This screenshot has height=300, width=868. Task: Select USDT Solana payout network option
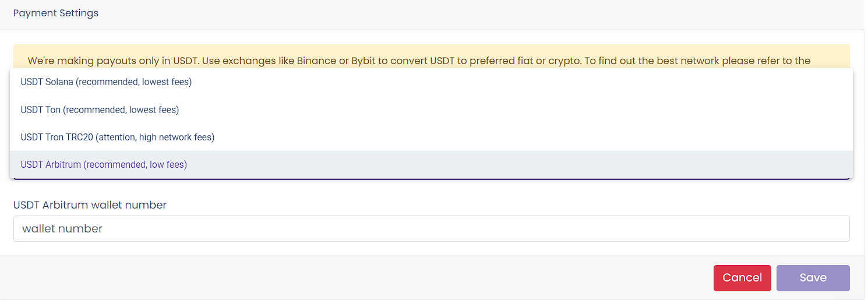pyautogui.click(x=431, y=82)
